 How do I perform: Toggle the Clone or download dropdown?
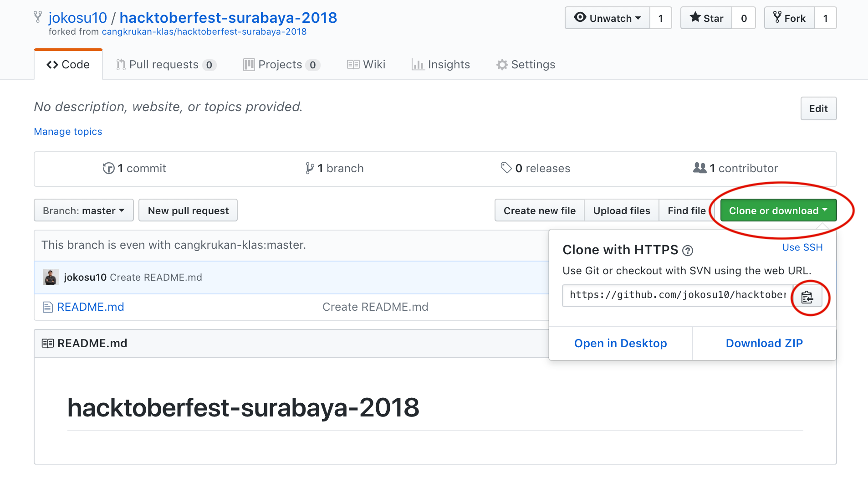[x=778, y=211]
